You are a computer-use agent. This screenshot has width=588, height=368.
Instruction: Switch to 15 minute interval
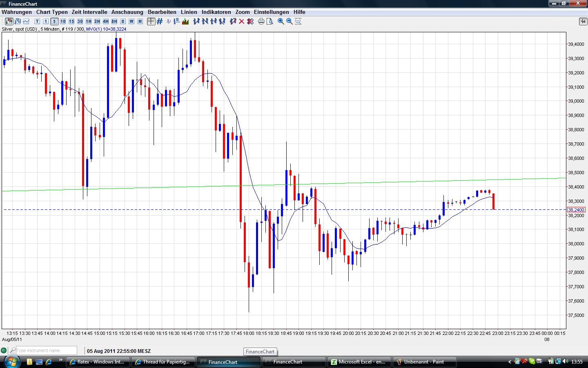71,21
